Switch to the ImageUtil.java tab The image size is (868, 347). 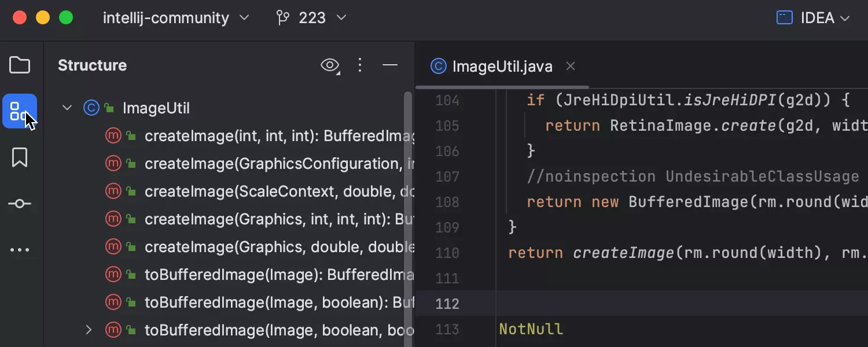[x=502, y=67]
